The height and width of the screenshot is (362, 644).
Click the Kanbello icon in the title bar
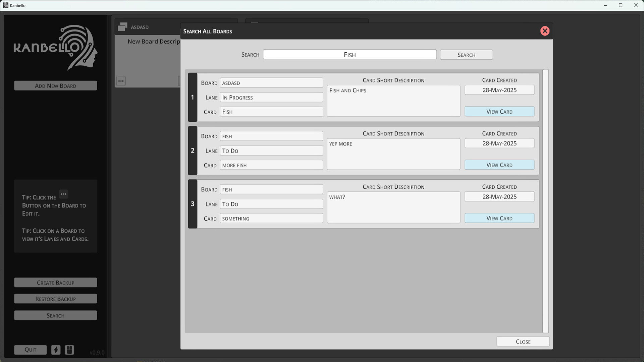6,5
